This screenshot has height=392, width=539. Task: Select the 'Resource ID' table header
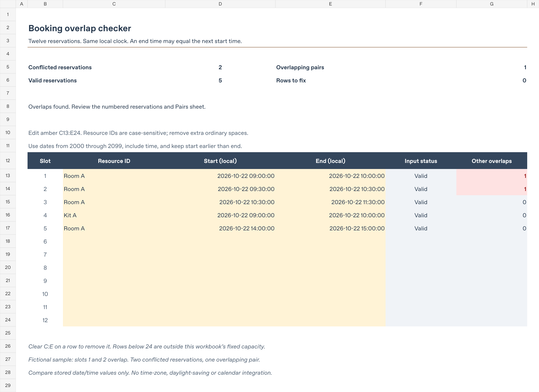tap(114, 161)
